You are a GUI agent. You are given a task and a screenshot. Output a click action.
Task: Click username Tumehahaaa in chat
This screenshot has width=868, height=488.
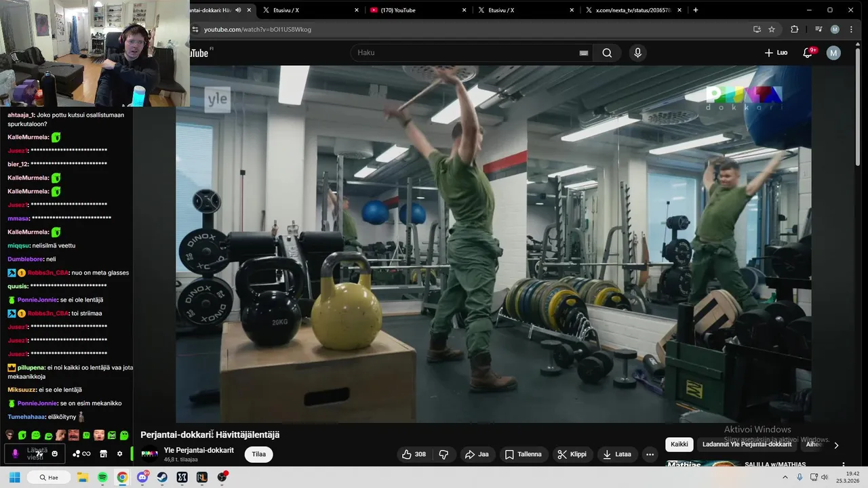[x=24, y=417]
